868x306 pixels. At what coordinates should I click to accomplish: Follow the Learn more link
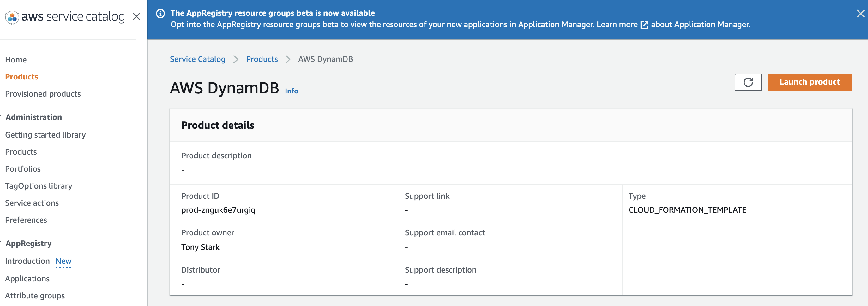[x=617, y=25]
